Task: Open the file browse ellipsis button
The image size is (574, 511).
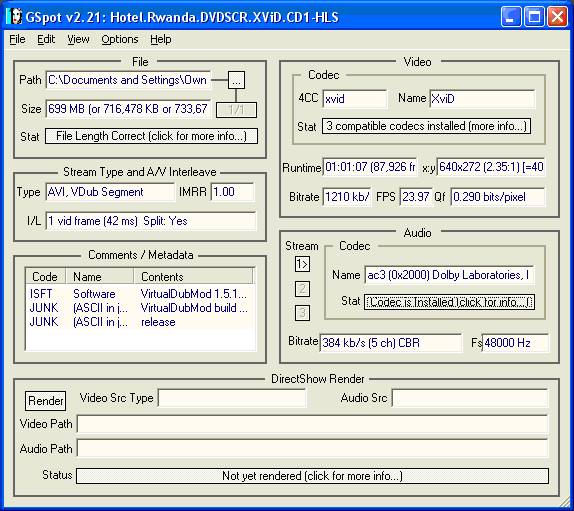Action: (x=236, y=81)
